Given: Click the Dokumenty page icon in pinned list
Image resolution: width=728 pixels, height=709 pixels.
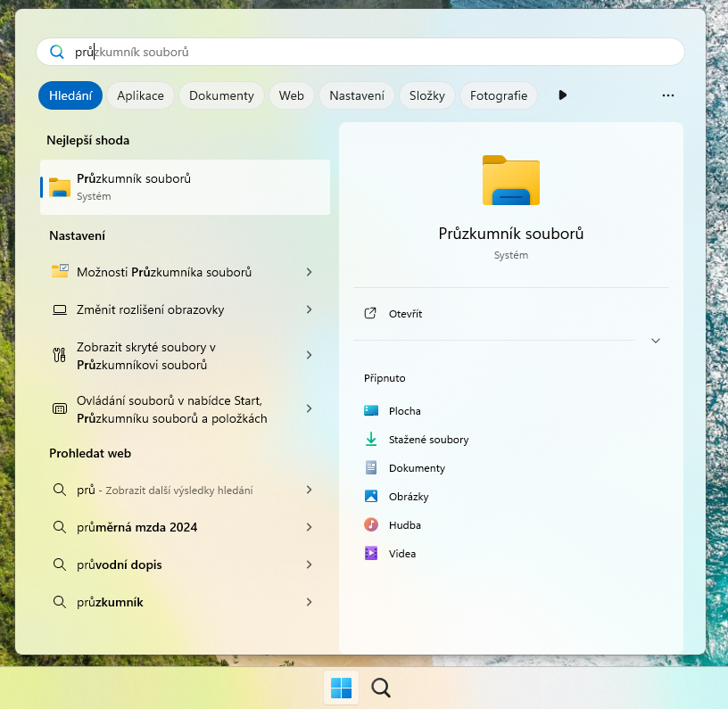Looking at the screenshot, I should tap(371, 467).
